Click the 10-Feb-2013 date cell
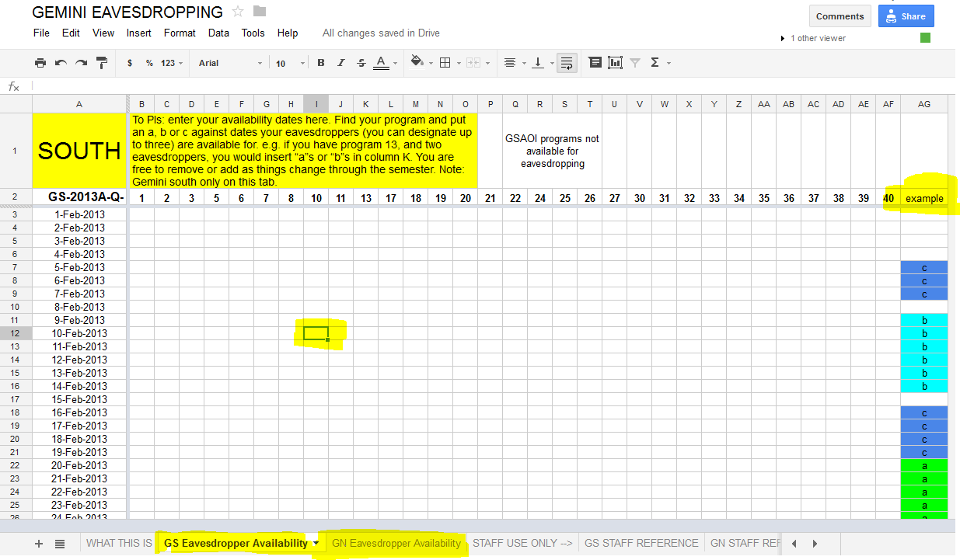Viewport: 960px width, 560px height. tap(79, 333)
